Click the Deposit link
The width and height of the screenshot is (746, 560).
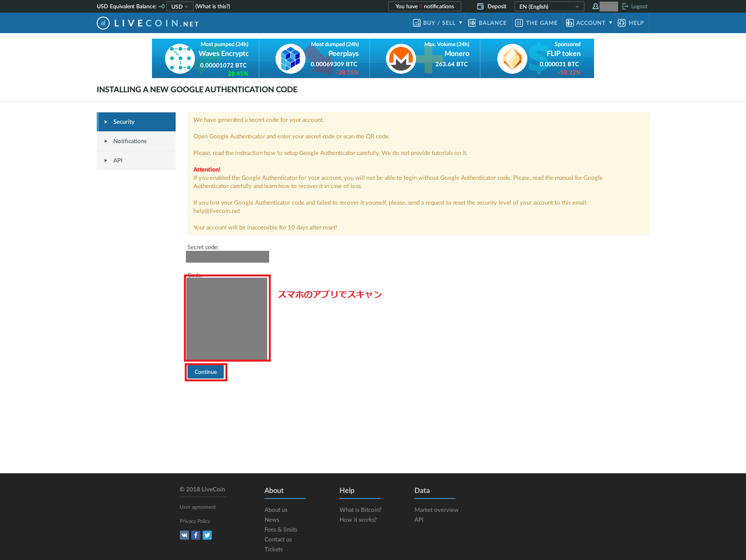(x=497, y=6)
